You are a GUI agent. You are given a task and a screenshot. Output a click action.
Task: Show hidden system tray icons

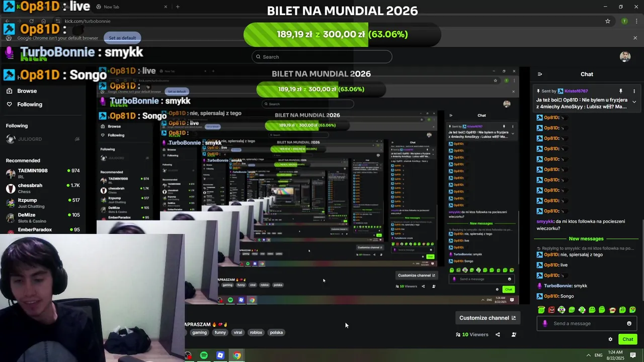point(589,355)
